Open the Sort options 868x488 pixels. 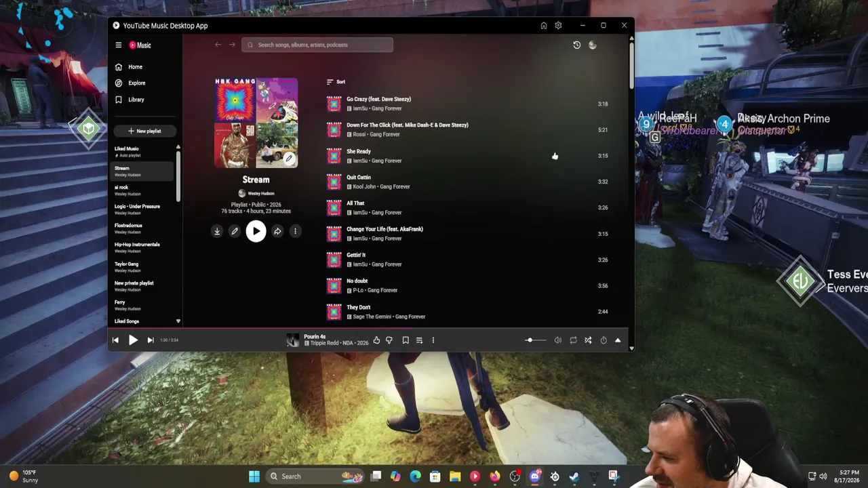[336, 82]
